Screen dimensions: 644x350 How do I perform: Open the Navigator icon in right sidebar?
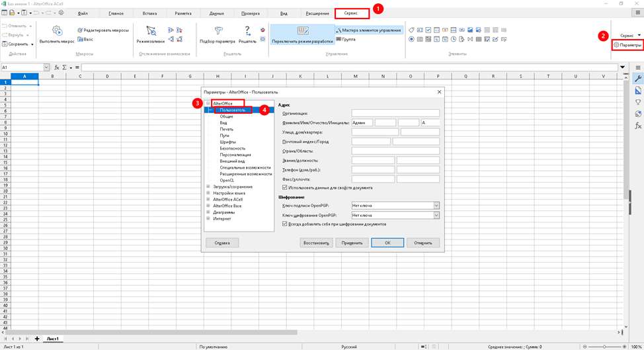click(638, 114)
